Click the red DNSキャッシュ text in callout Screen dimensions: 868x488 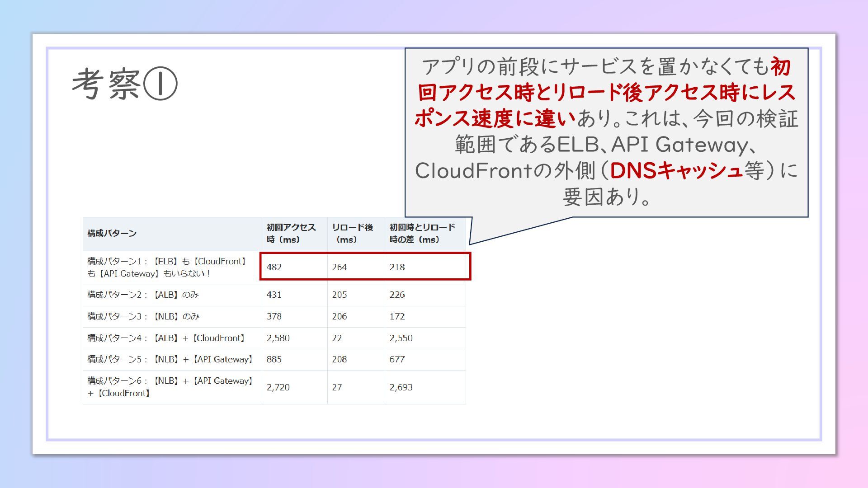coord(676,171)
